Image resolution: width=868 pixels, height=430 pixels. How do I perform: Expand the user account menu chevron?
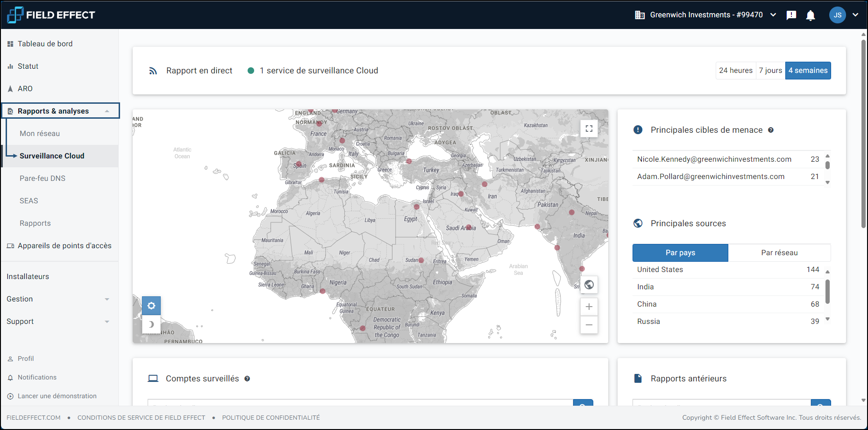click(855, 15)
